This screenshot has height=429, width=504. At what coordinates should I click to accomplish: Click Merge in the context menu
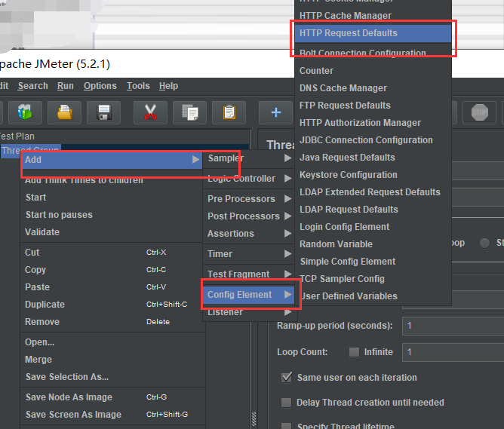coord(112,360)
